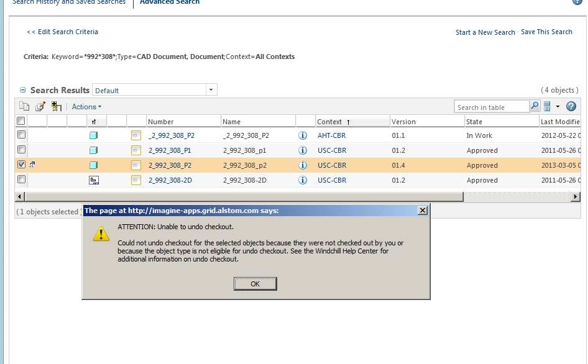Click version 01.4 cell
This screenshot has height=364, width=588.
point(398,165)
